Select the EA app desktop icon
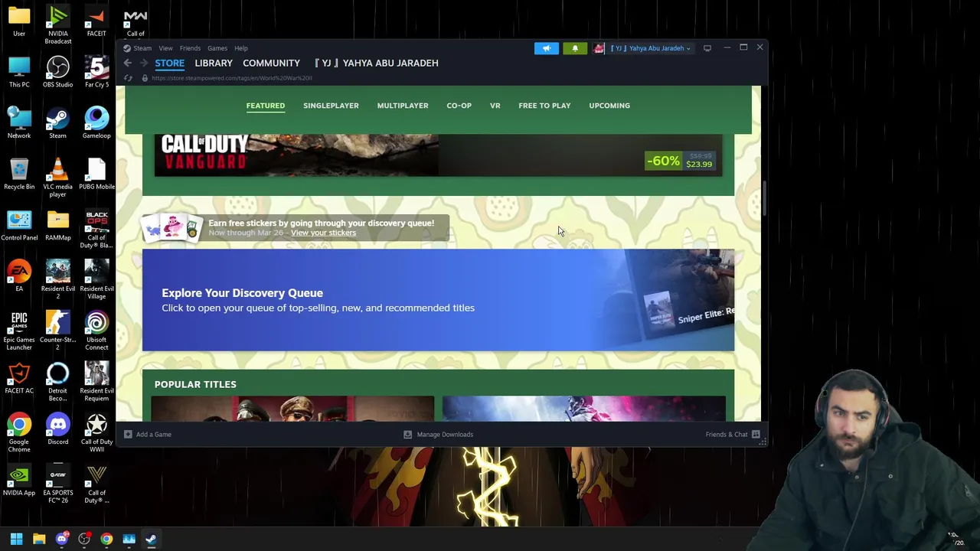Viewport: 980px width, 551px height. pos(19,276)
